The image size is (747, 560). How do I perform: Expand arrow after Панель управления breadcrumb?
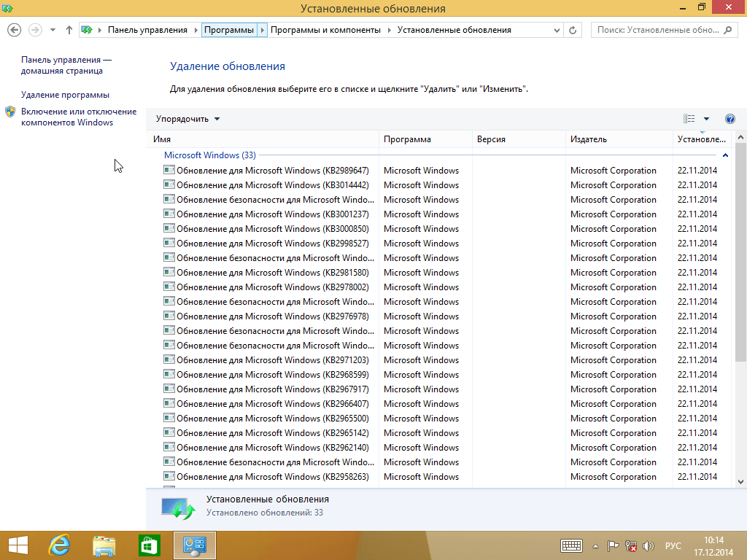coord(196,30)
